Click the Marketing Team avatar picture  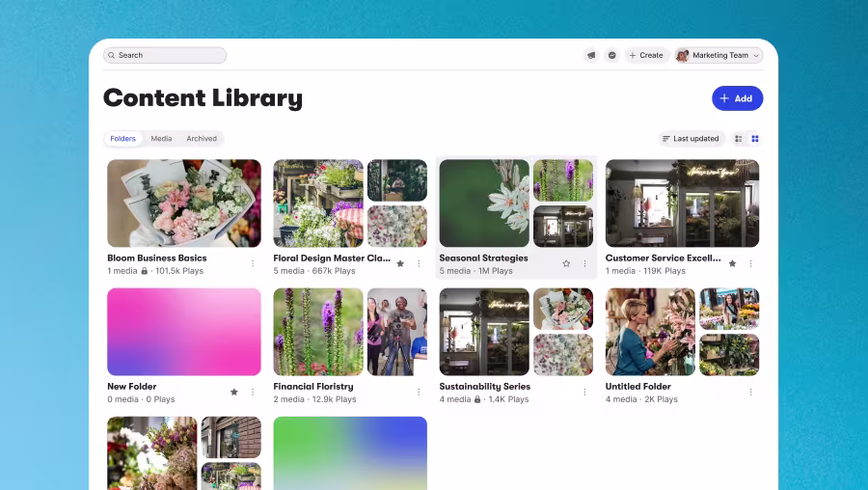click(x=682, y=55)
